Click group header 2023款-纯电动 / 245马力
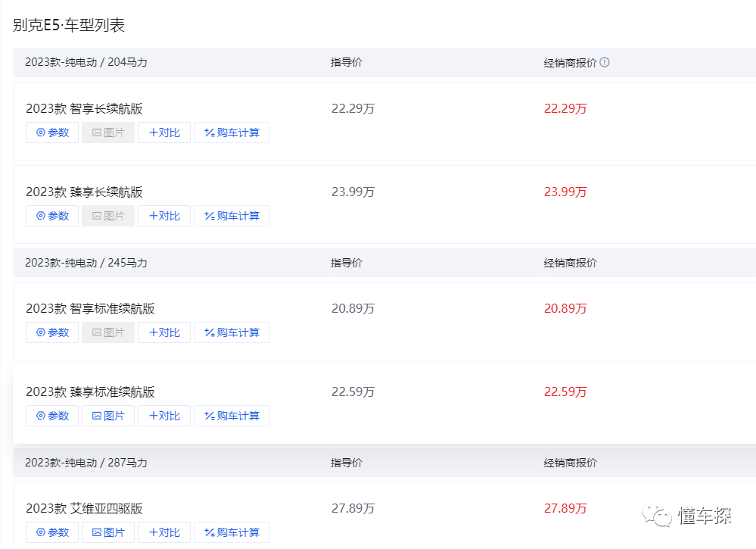Viewport: 756px width, 549px height. point(86,263)
